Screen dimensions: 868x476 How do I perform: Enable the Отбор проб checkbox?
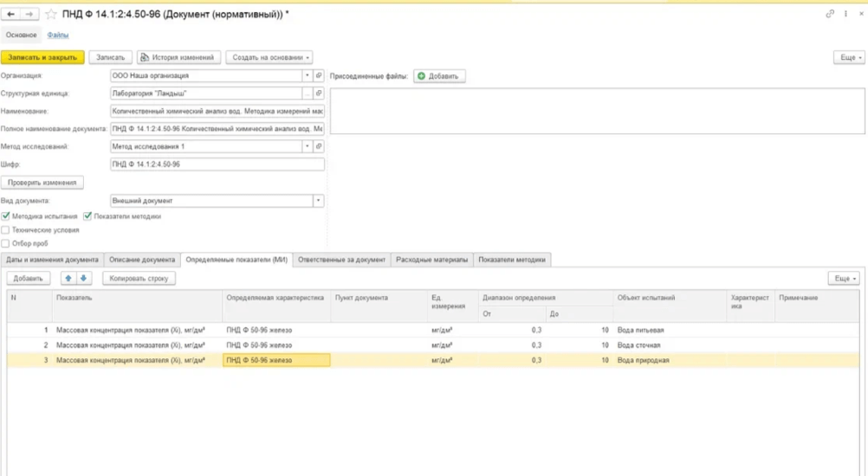tap(6, 244)
